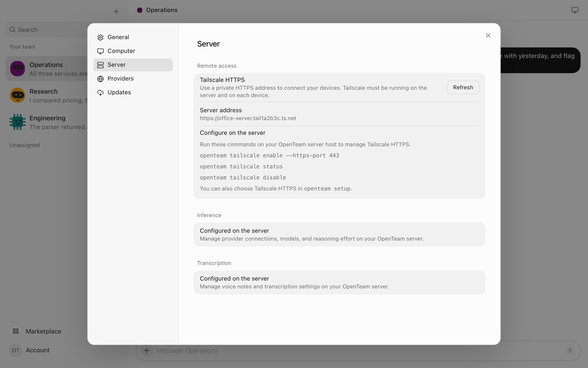Viewport: 588px width, 368px height.
Task: Click the Providers globe icon
Action: 100,79
